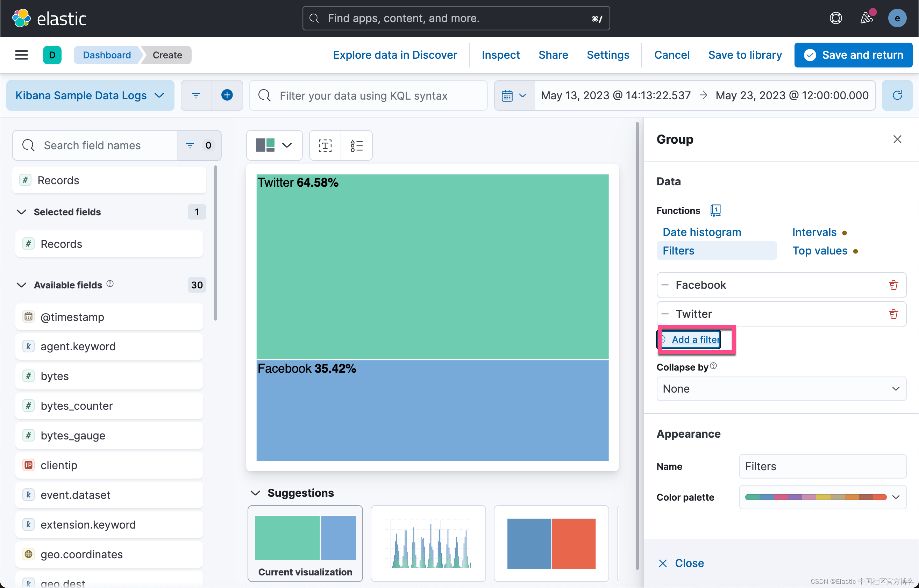Open the legend settings icon
919x588 pixels.
pyautogui.click(x=357, y=145)
